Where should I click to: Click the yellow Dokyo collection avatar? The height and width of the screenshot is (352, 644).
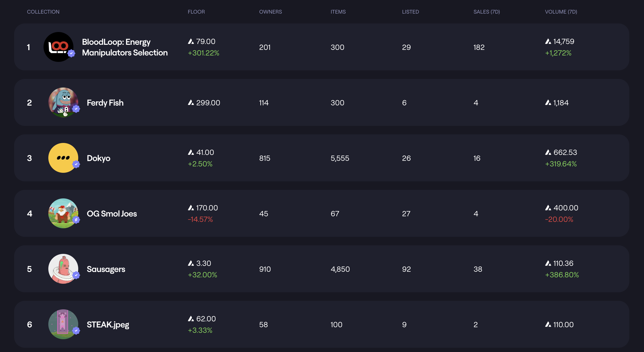coord(63,158)
